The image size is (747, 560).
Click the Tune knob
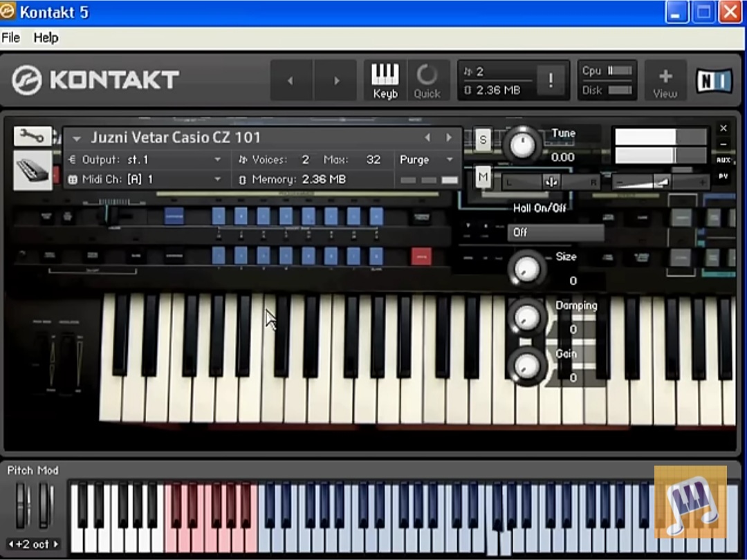point(522,143)
